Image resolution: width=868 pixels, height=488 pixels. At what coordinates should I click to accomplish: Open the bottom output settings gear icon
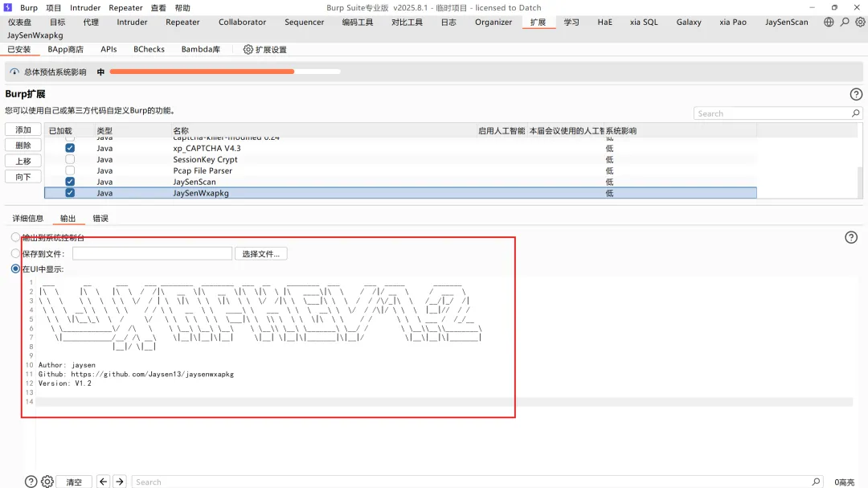[47, 482]
